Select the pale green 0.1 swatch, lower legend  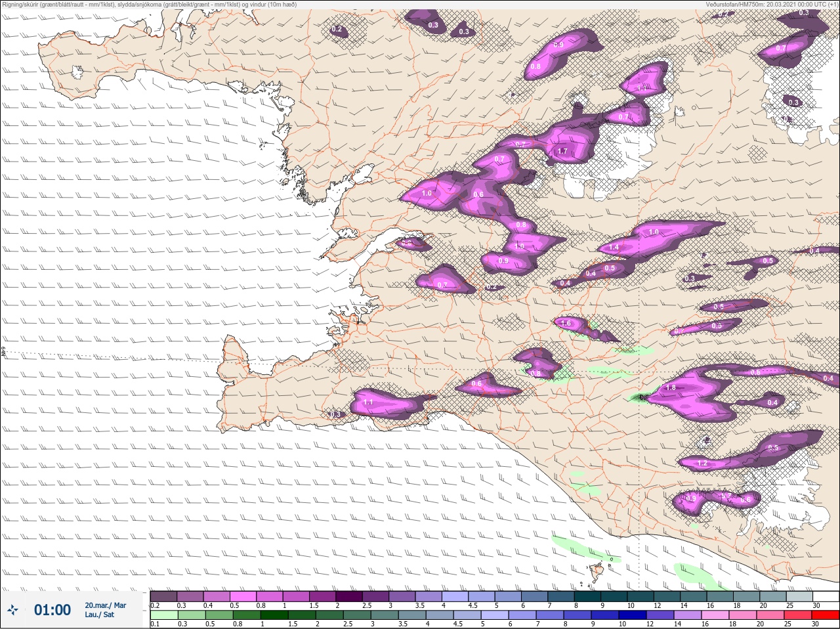[163, 615]
